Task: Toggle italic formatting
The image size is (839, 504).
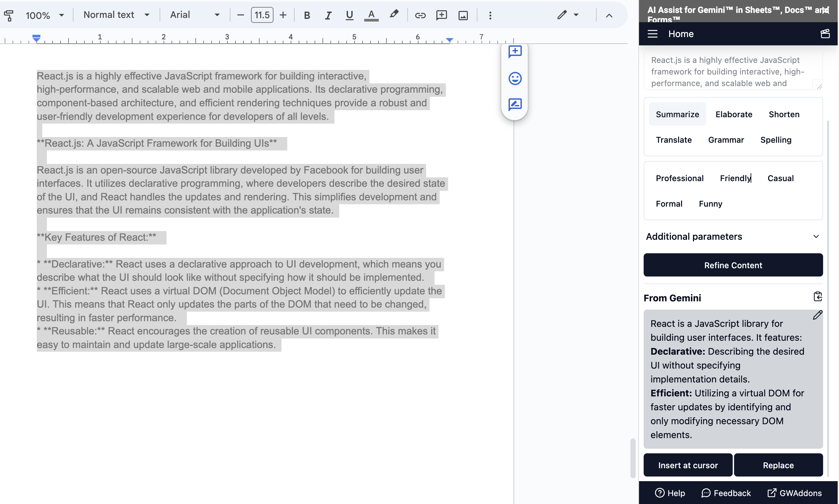Action: 328,15
